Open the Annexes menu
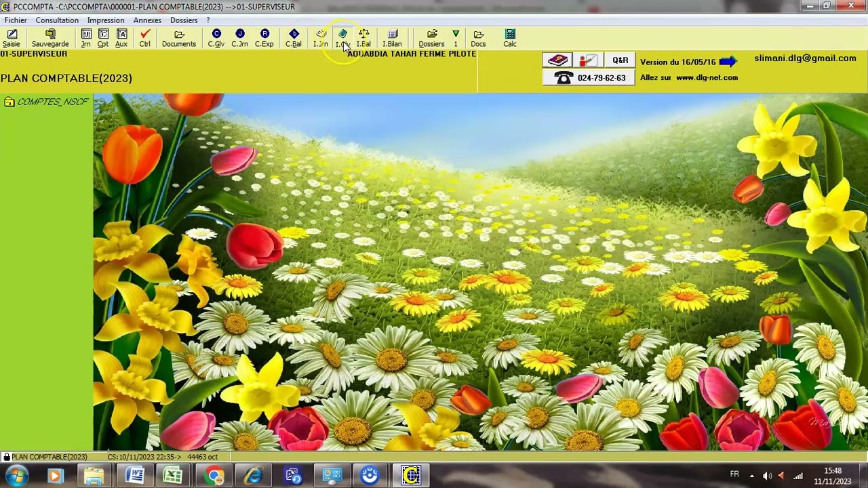868x488 pixels. pyautogui.click(x=147, y=20)
